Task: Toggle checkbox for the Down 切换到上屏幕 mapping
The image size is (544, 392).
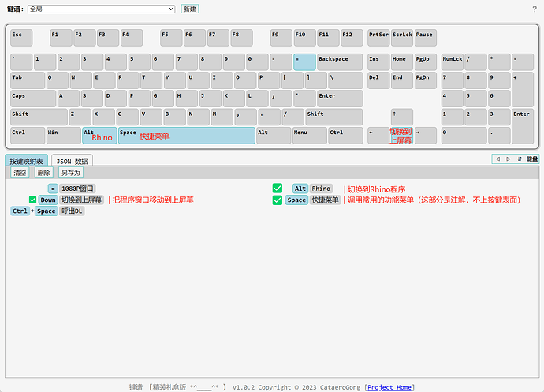Action: [x=32, y=200]
